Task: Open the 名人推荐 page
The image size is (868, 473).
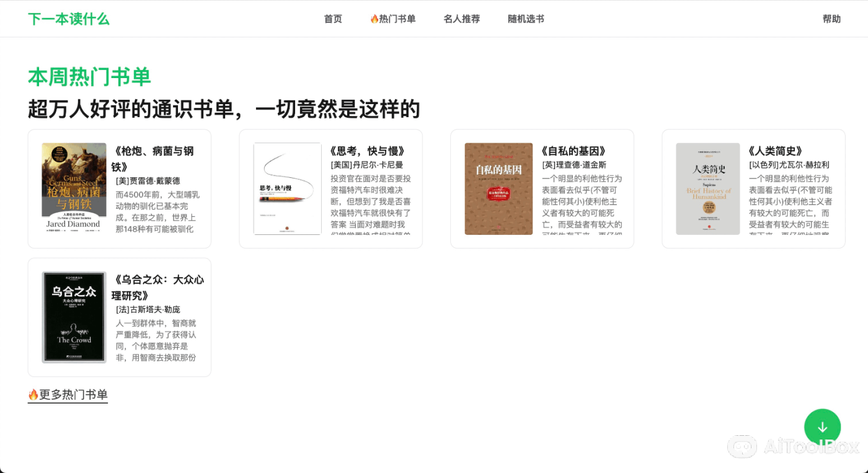Action: pos(461,19)
